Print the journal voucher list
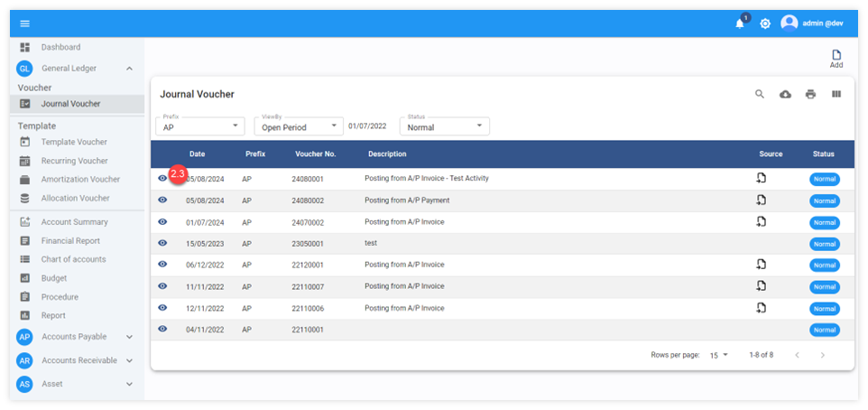Image resolution: width=868 pixels, height=410 pixels. click(810, 94)
